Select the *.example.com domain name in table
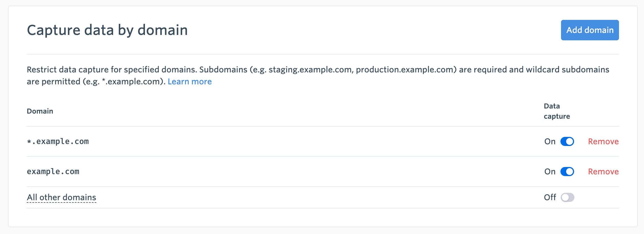 click(x=58, y=141)
